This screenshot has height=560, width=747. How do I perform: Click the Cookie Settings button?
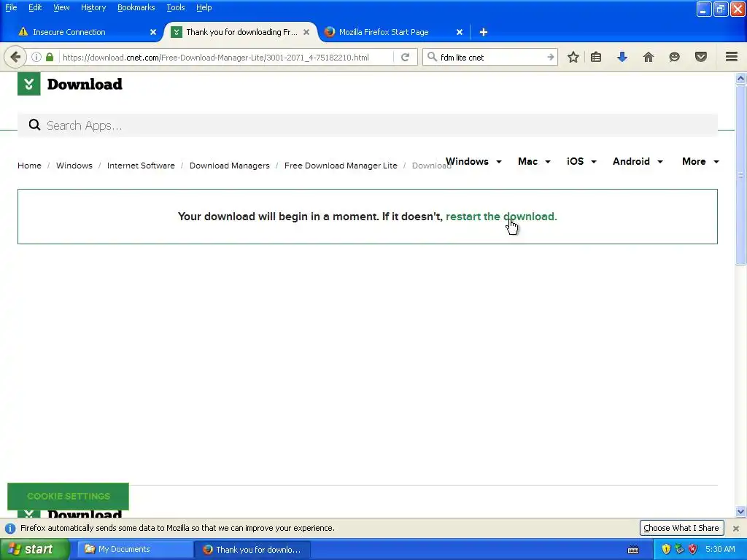point(68,496)
